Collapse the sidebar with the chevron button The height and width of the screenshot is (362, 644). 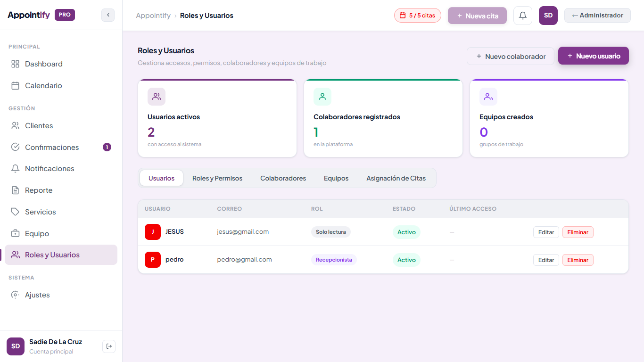pyautogui.click(x=108, y=15)
